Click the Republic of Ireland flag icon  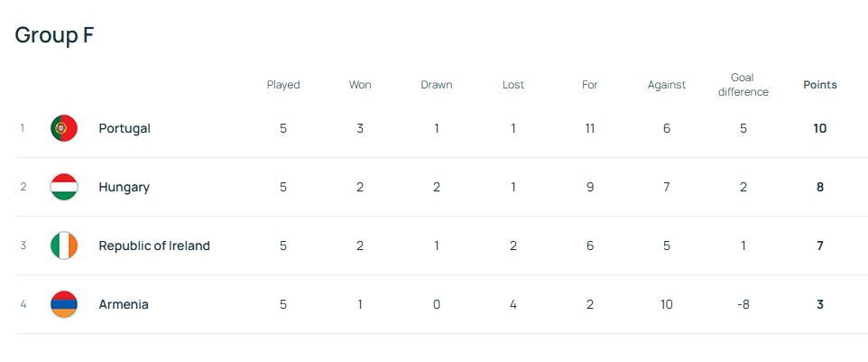tap(64, 246)
